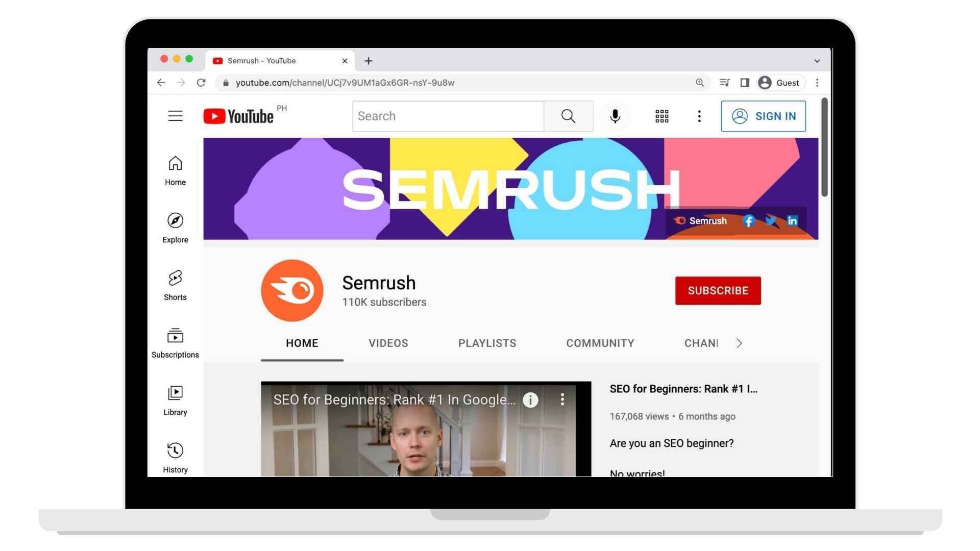This screenshot has height=551, width=980.
Task: Click the SUBSCRIBE button on Semrush channel
Action: (x=718, y=290)
